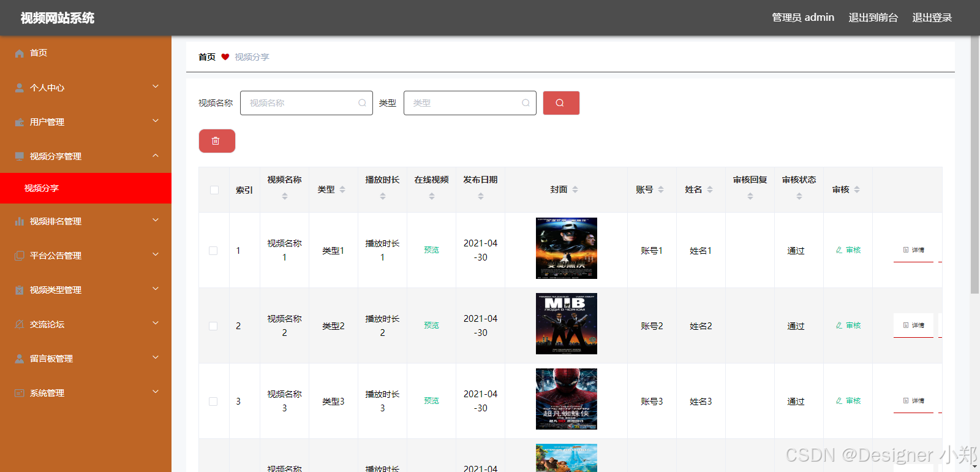
Task: Open 首页 in the sidebar
Action: point(86,53)
